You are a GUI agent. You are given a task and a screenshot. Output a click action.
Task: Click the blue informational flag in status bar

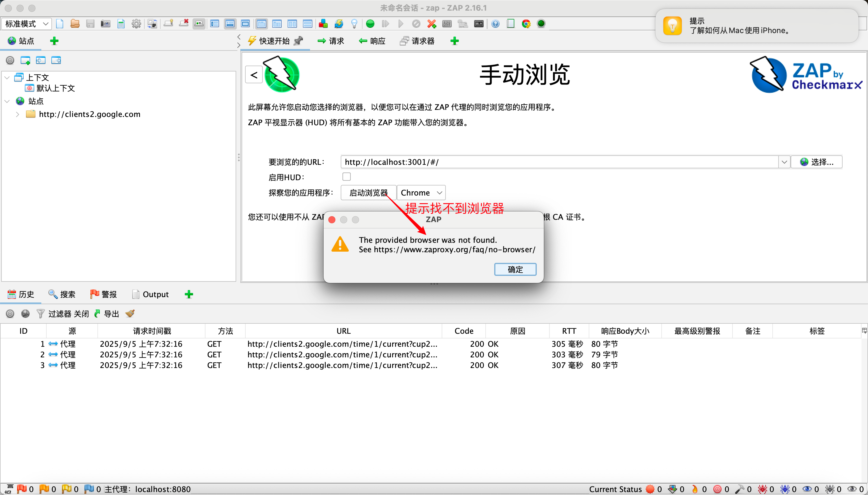89,489
